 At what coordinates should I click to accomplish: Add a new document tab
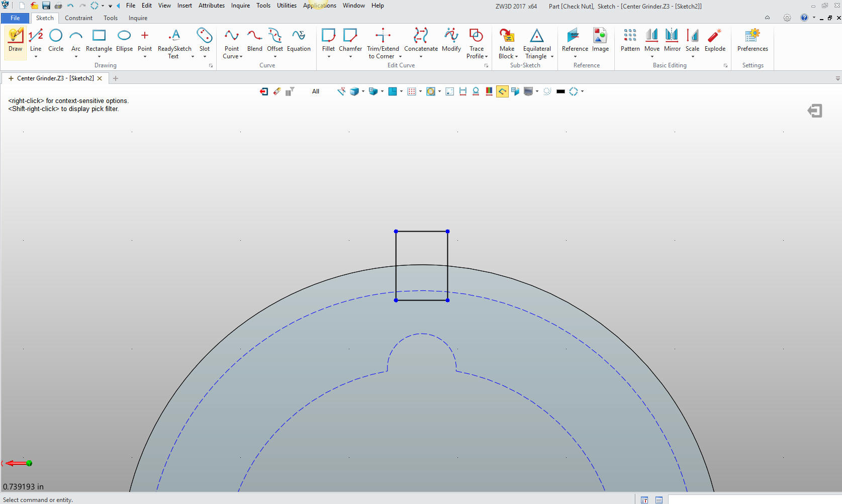pos(116,78)
